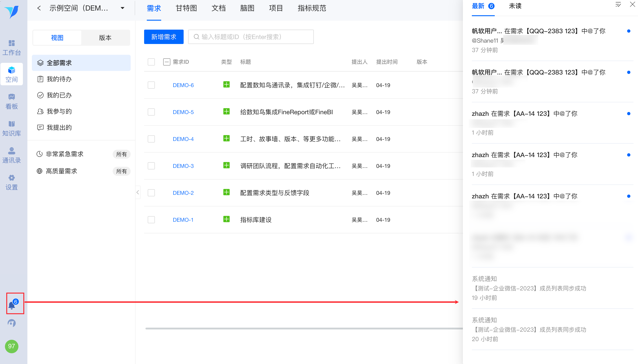
Task: Go to 看板 dashboard icon
Action: (11, 101)
